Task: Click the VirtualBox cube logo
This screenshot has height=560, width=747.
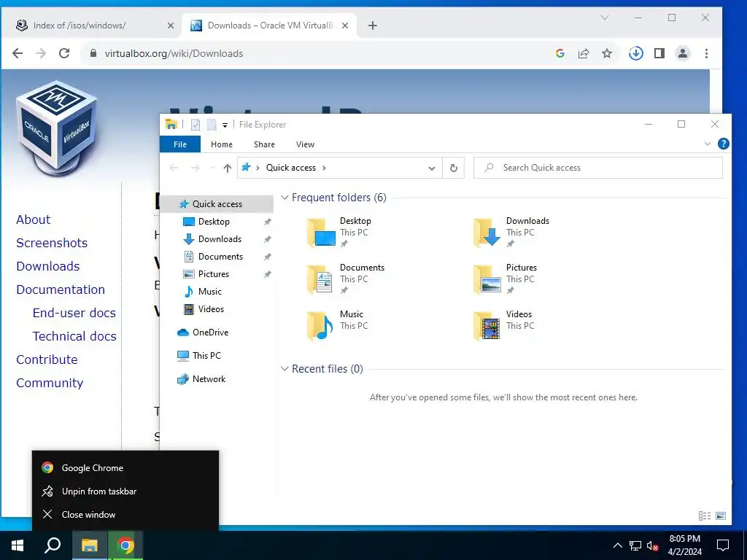Action: click(57, 128)
